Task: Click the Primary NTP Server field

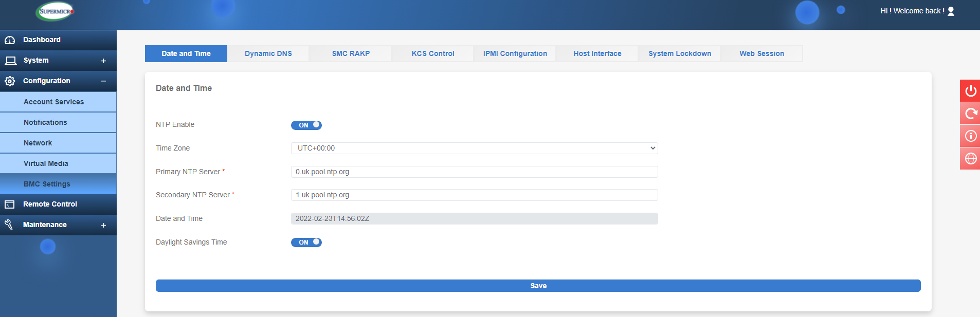Action: pos(474,172)
